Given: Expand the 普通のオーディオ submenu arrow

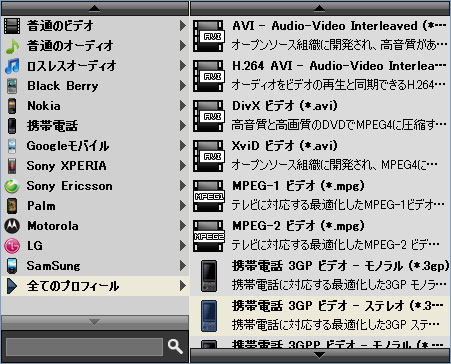Looking at the screenshot, I should 182,46.
